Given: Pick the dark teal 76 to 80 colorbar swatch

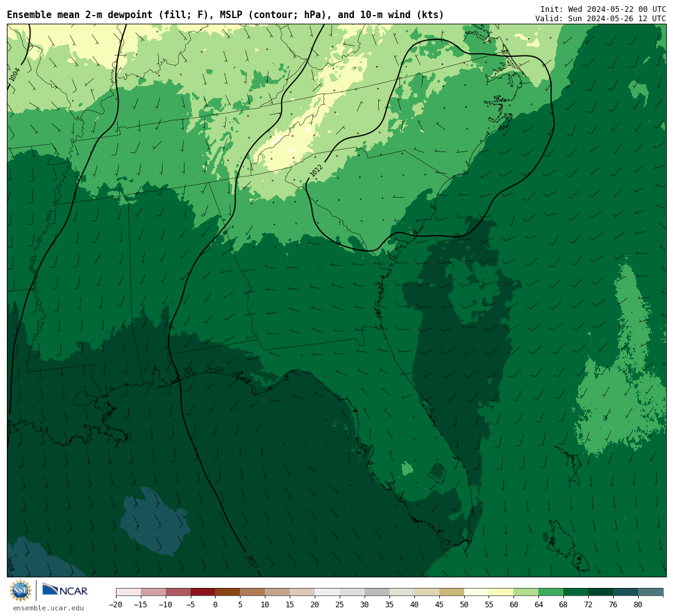Looking at the screenshot, I should tap(626, 592).
